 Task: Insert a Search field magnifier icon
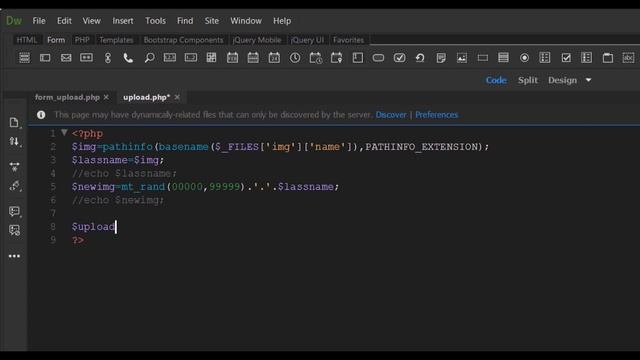[x=149, y=58]
